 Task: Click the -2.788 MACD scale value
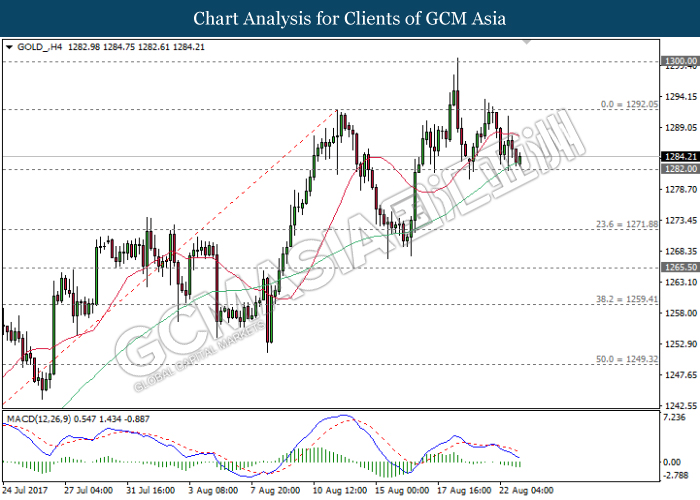[675, 475]
